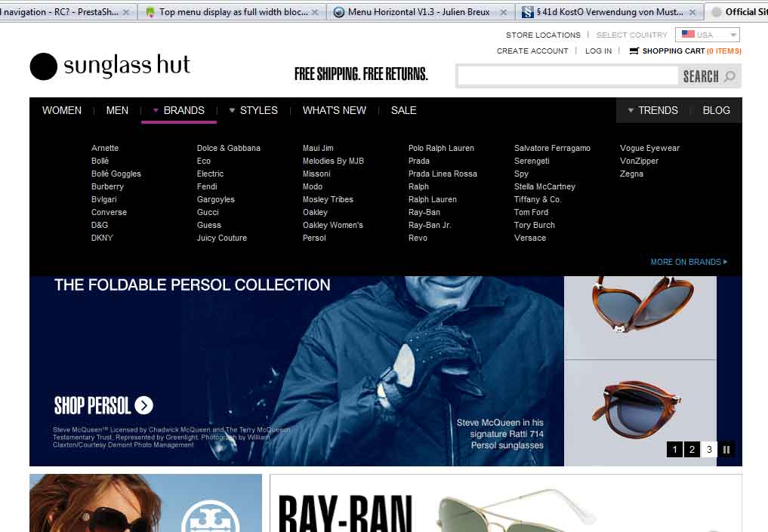Switch to the Official Site browser tab
The height and width of the screenshot is (532, 768).
point(737,12)
